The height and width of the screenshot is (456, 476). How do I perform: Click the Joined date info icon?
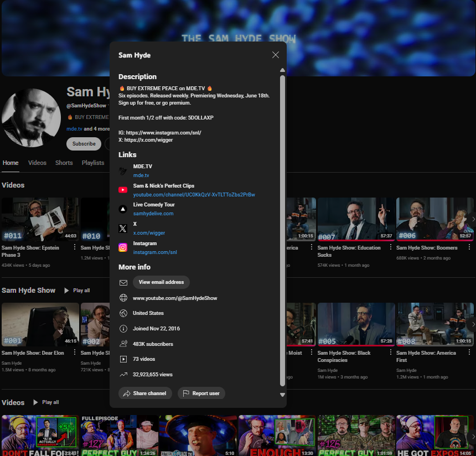pyautogui.click(x=122, y=328)
